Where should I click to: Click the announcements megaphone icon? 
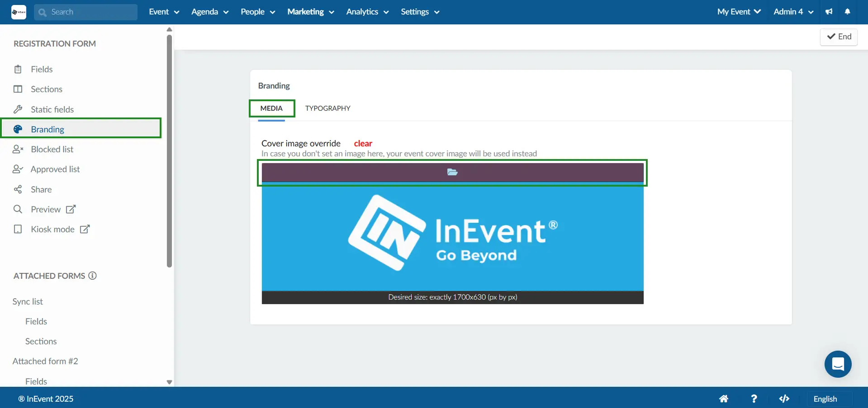pyautogui.click(x=829, y=12)
